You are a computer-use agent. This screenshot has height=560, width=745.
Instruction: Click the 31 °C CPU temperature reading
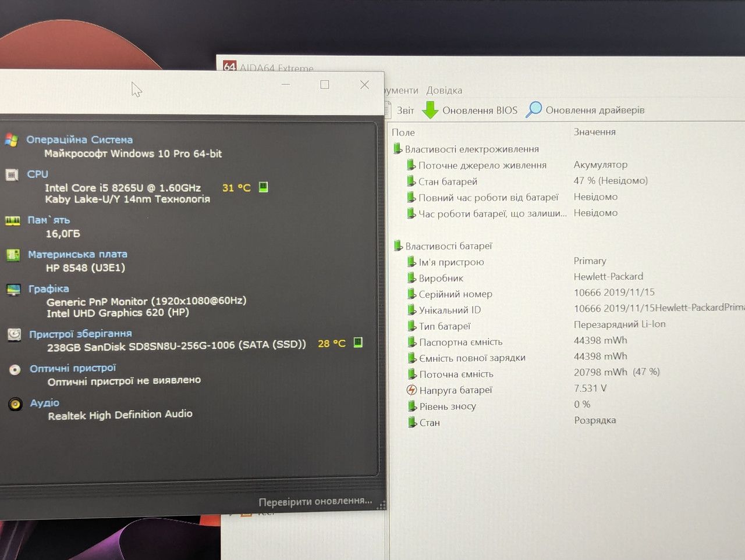click(236, 188)
